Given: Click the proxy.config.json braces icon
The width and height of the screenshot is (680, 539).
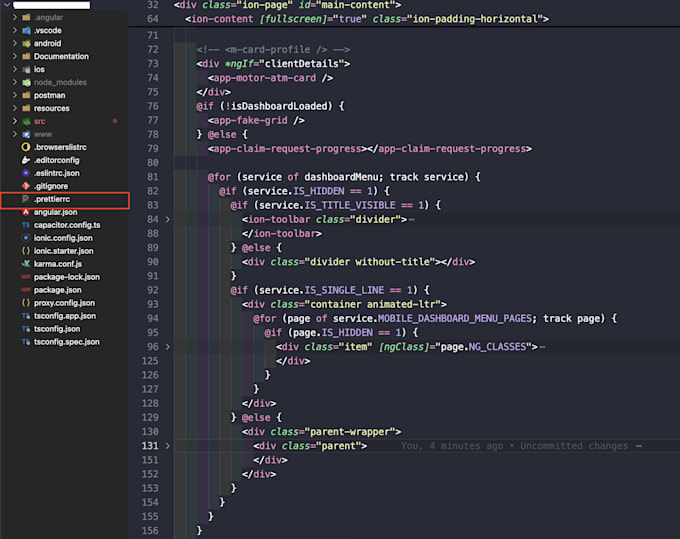Looking at the screenshot, I should (26, 303).
